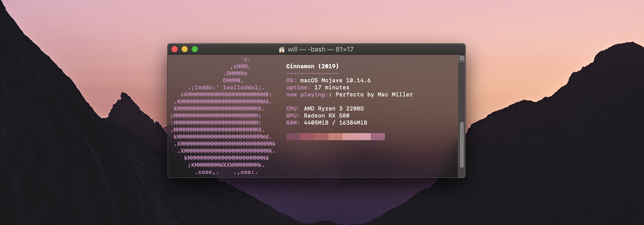This screenshot has height=225, width=644.
Task: Click the ASCII line '.cooc,. .,coo:.'
Action: tap(226, 172)
